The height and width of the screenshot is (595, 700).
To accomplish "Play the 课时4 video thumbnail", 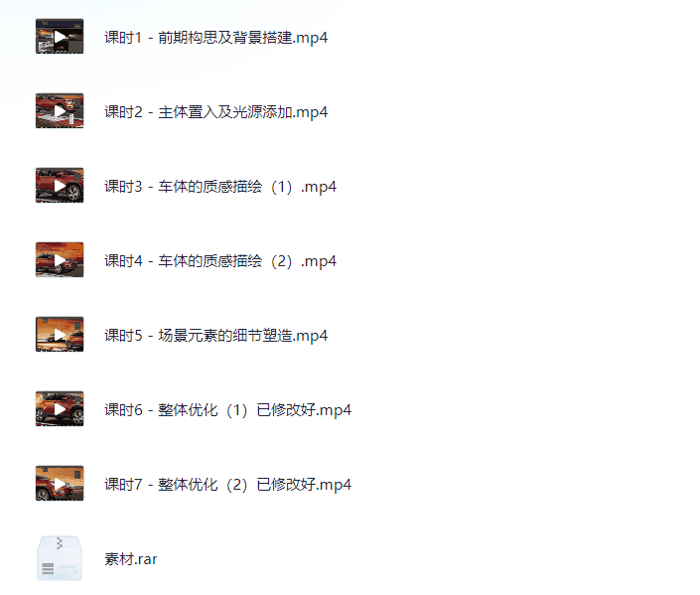I will coord(60,259).
